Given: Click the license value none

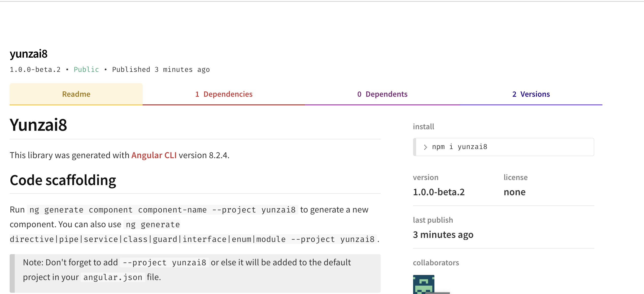Looking at the screenshot, I should (514, 192).
